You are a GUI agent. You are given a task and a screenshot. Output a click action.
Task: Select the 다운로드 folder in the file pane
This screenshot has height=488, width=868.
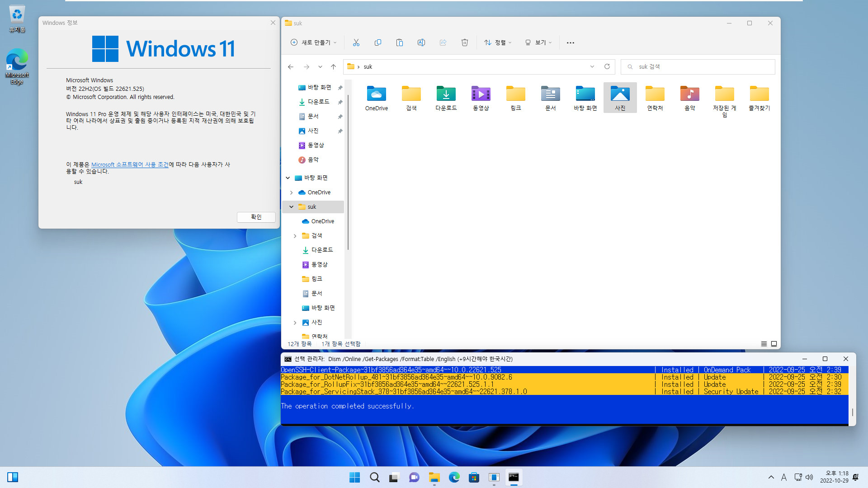coord(446,98)
